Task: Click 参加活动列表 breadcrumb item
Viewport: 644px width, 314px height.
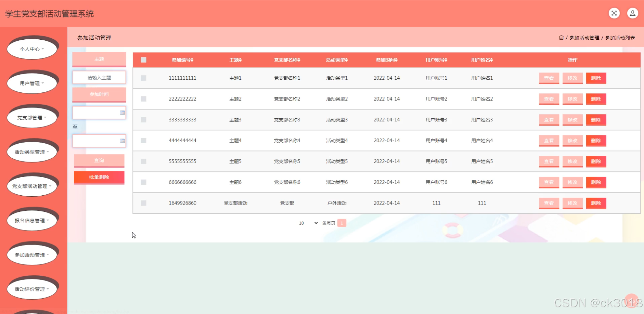Action: pos(620,38)
